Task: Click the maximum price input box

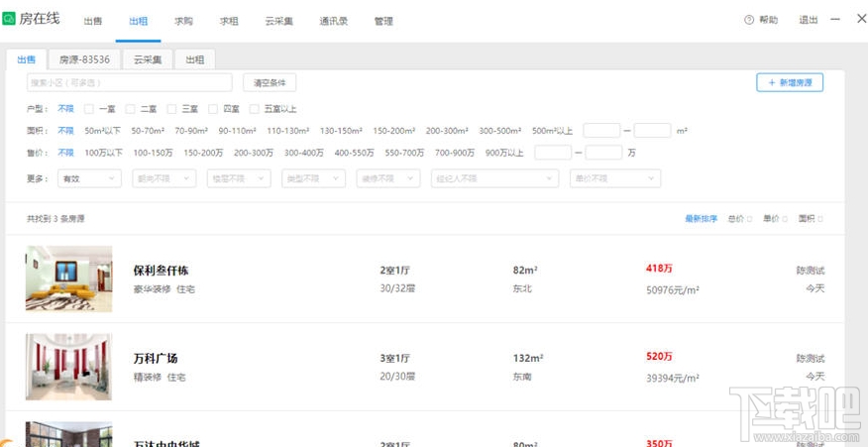Action: [x=603, y=153]
